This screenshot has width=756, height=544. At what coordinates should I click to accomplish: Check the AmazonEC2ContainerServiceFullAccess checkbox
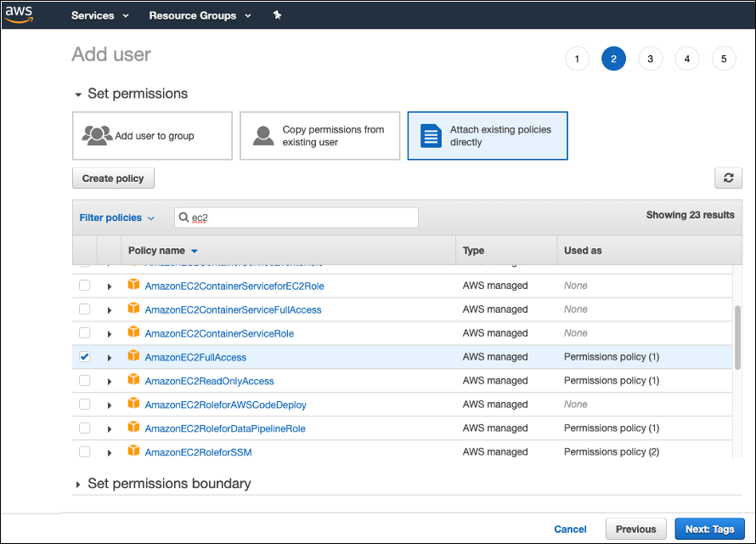coord(84,309)
